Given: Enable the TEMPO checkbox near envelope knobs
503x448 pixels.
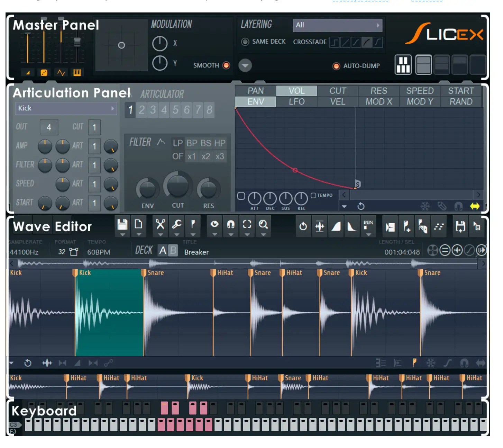Looking at the screenshot, I should pyautogui.click(x=314, y=195).
